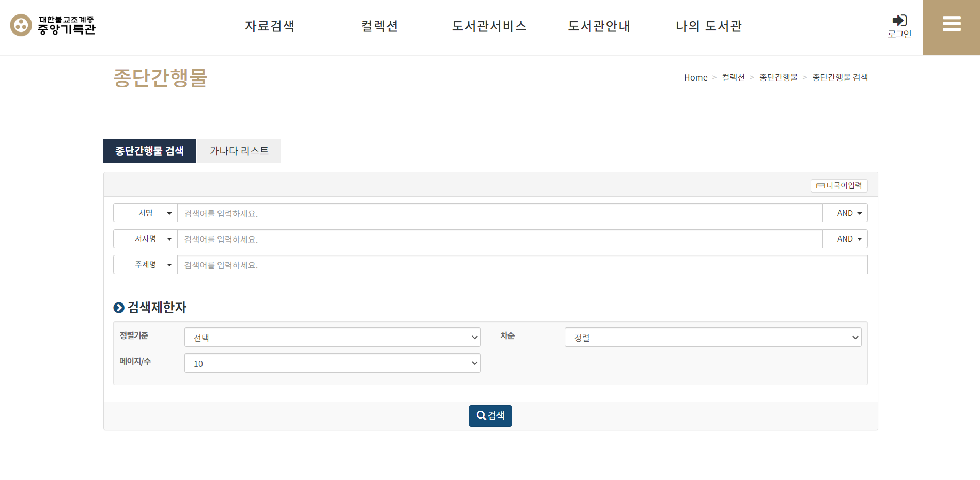
Task: Open the 정렬기준 select box
Action: [332, 338]
